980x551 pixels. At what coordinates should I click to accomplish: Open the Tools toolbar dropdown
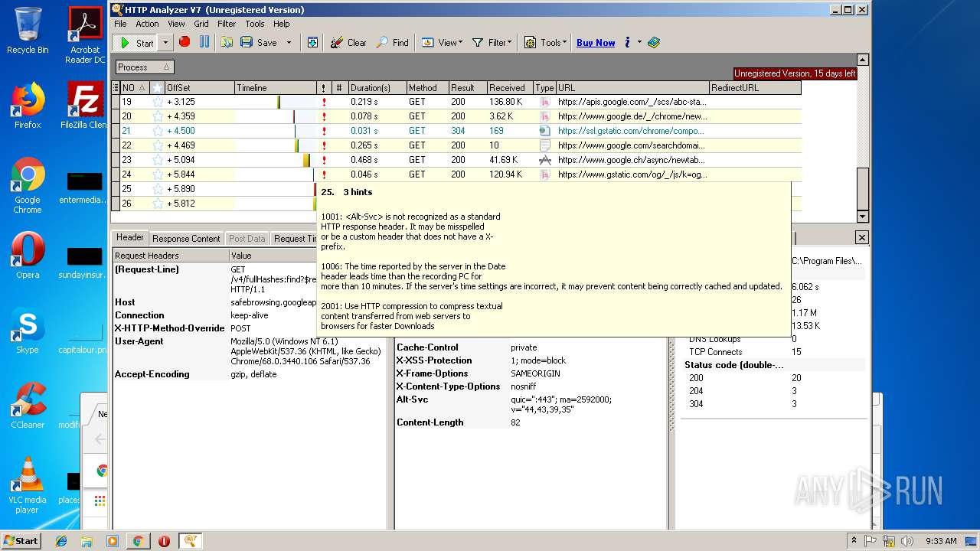click(x=545, y=43)
